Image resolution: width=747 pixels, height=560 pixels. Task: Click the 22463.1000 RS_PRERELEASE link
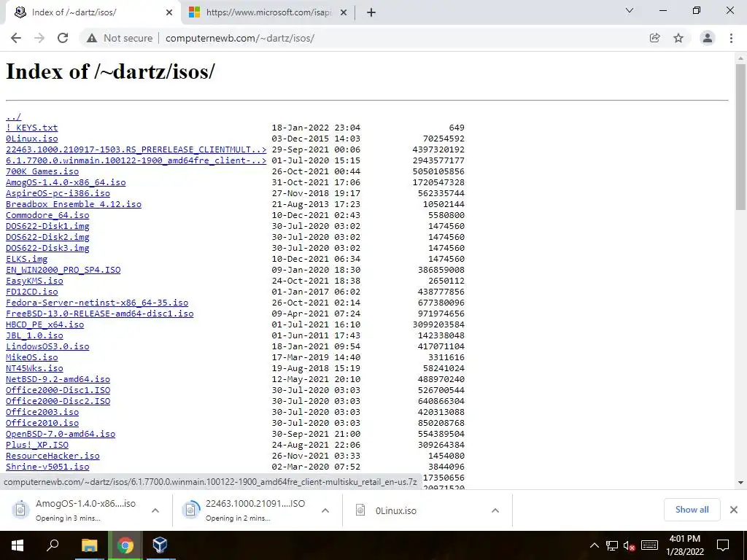(x=136, y=149)
